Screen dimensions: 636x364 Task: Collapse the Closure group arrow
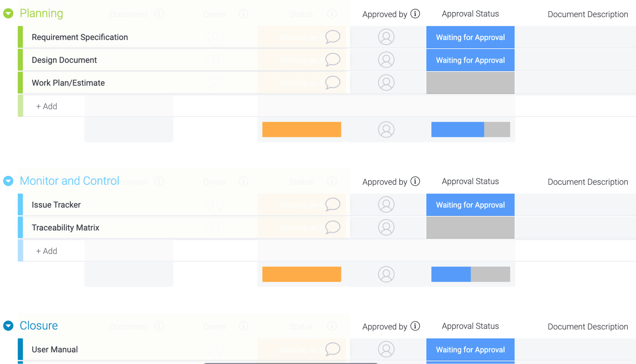pos(8,326)
